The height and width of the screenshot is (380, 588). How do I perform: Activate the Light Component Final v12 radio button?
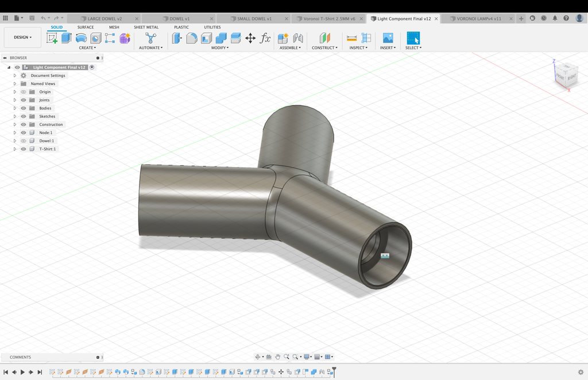coord(92,67)
